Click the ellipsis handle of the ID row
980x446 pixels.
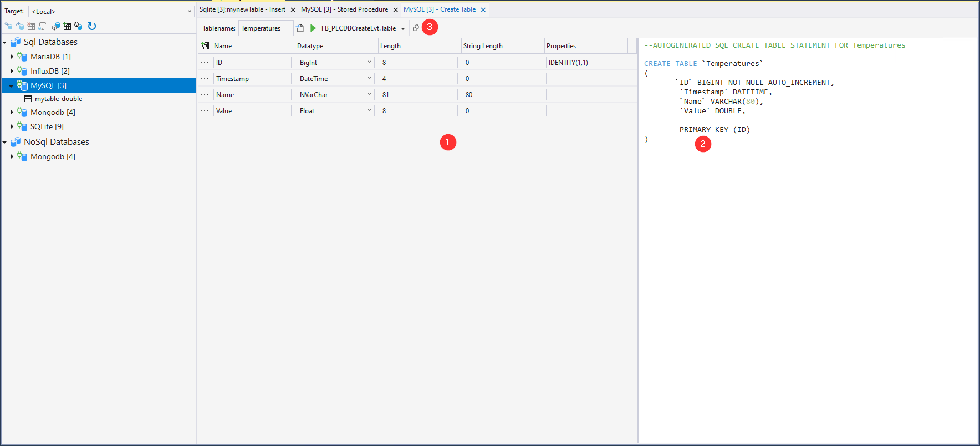click(x=205, y=62)
